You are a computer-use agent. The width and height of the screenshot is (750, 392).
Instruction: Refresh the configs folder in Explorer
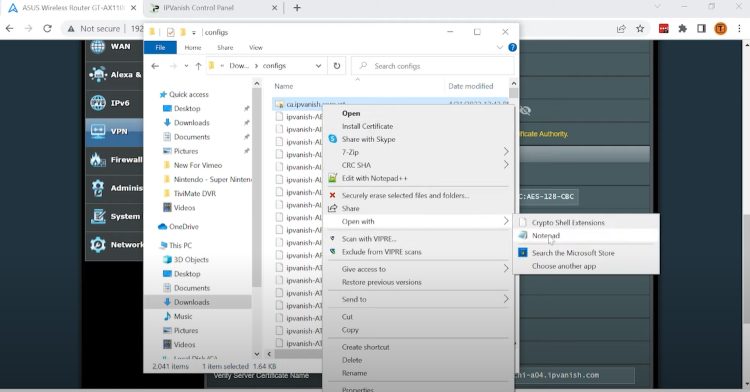click(337, 66)
